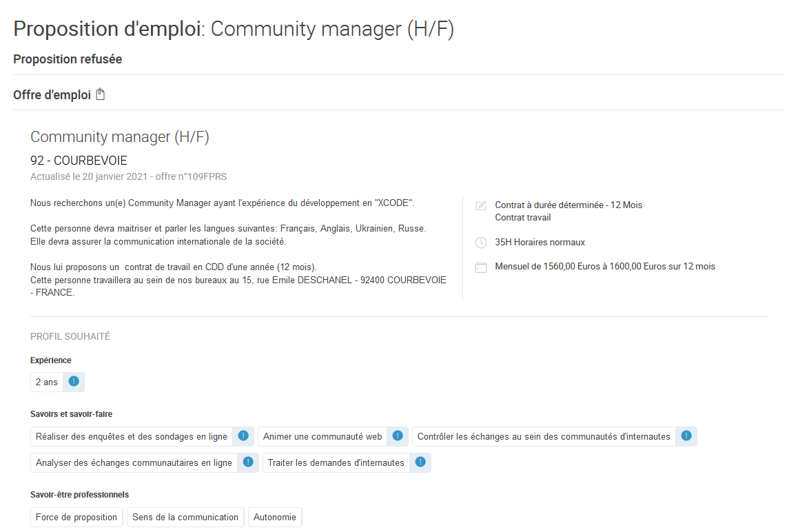The height and width of the screenshot is (532, 789).
Task: Click the contract pencil icon
Action: pyautogui.click(x=481, y=205)
